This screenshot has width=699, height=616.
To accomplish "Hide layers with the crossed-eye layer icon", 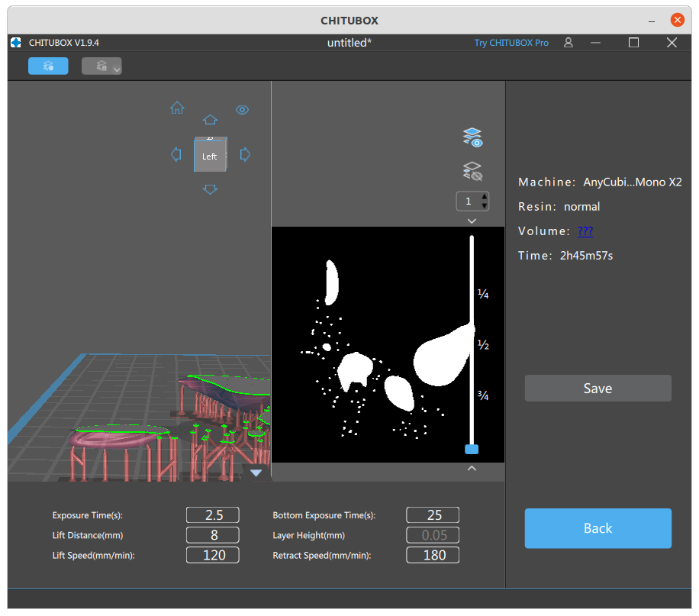I will click(x=472, y=171).
